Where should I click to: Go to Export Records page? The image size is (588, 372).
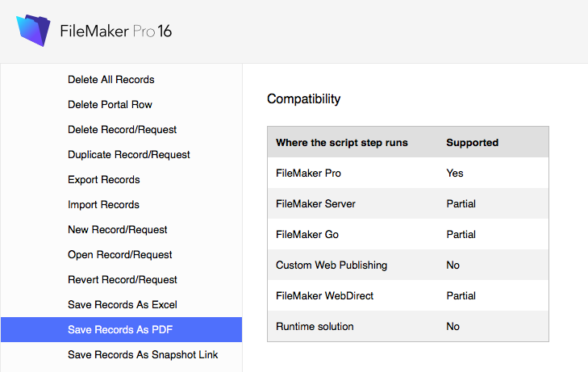104,180
